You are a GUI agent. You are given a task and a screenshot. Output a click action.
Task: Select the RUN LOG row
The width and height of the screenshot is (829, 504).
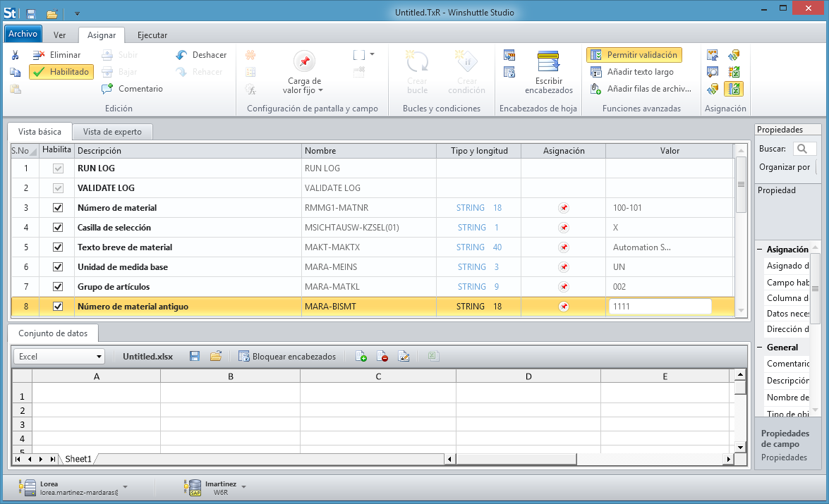click(x=373, y=168)
